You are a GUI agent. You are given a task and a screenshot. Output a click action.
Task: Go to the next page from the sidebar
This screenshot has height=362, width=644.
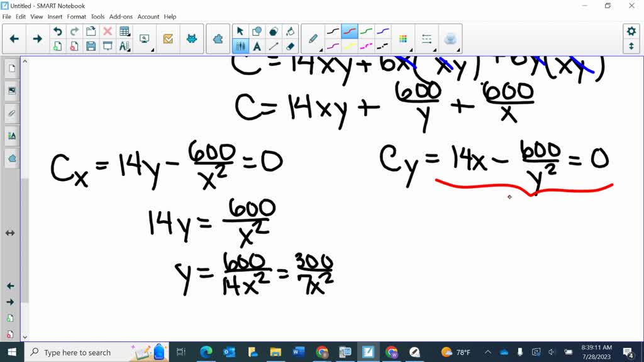pos(10,302)
